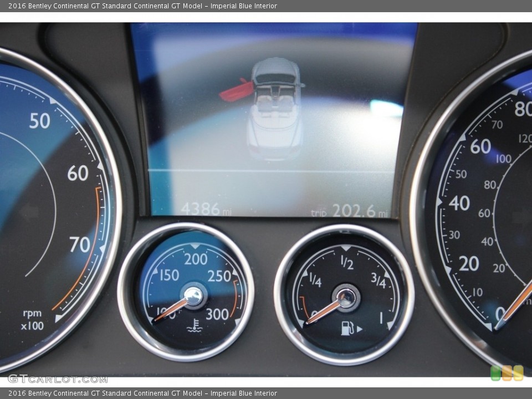Viewport: 532px width, 399px height.
Task: Click the small 100 on speedometer inner scale
Action: coord(504,159)
